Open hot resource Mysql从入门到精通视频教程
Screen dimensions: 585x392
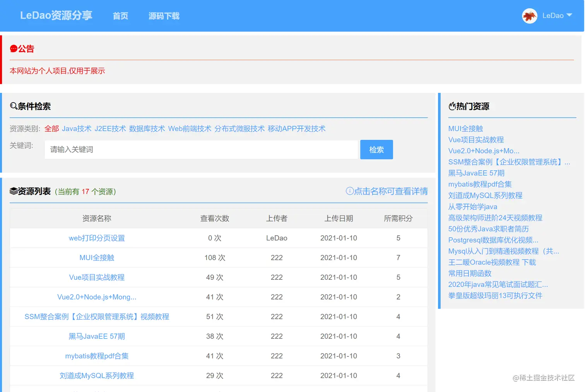[504, 251]
